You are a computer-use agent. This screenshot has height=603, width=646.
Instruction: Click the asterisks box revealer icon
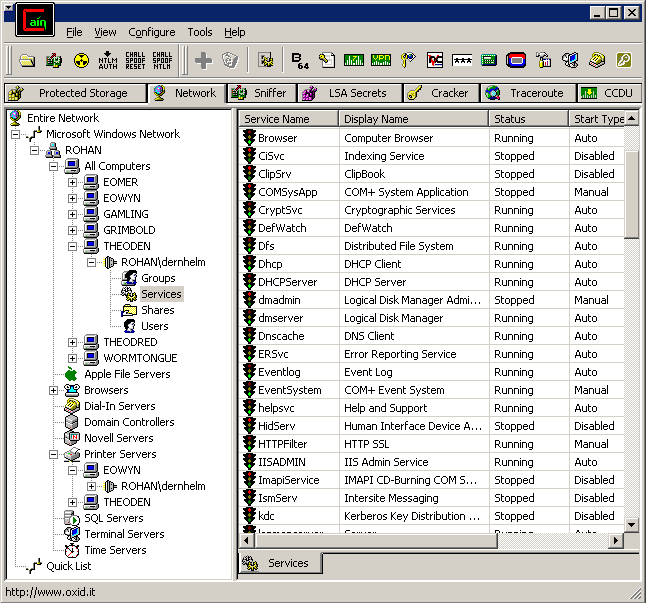click(462, 61)
